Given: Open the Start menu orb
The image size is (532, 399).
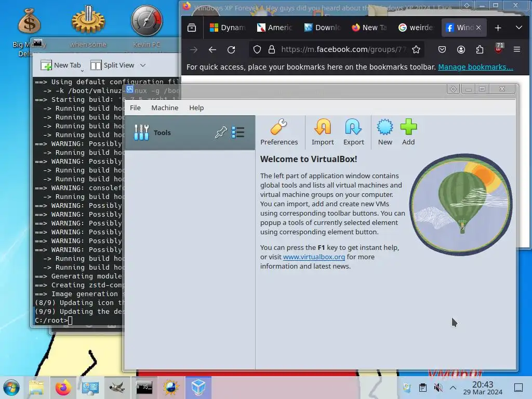Looking at the screenshot, I should pos(11,388).
